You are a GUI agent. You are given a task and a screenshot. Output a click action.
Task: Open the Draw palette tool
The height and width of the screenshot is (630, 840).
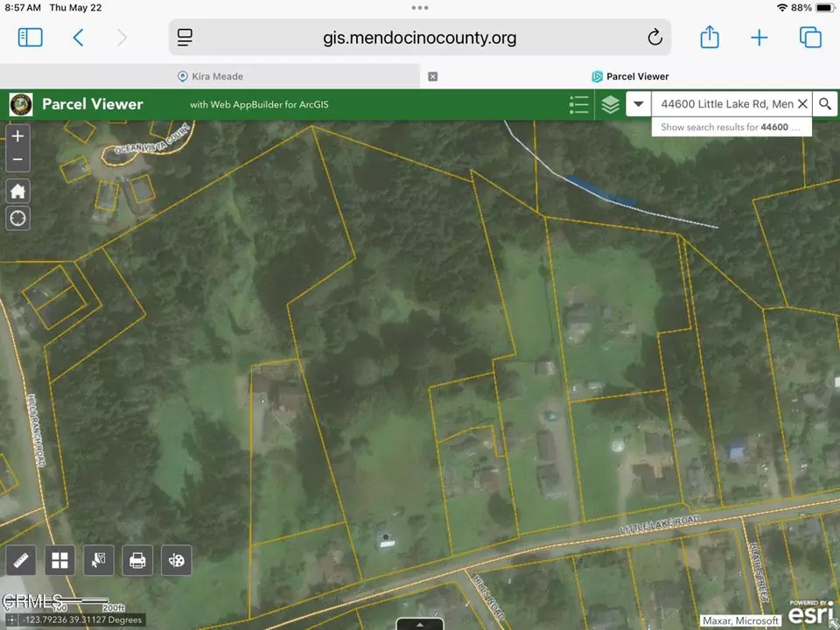click(x=177, y=560)
